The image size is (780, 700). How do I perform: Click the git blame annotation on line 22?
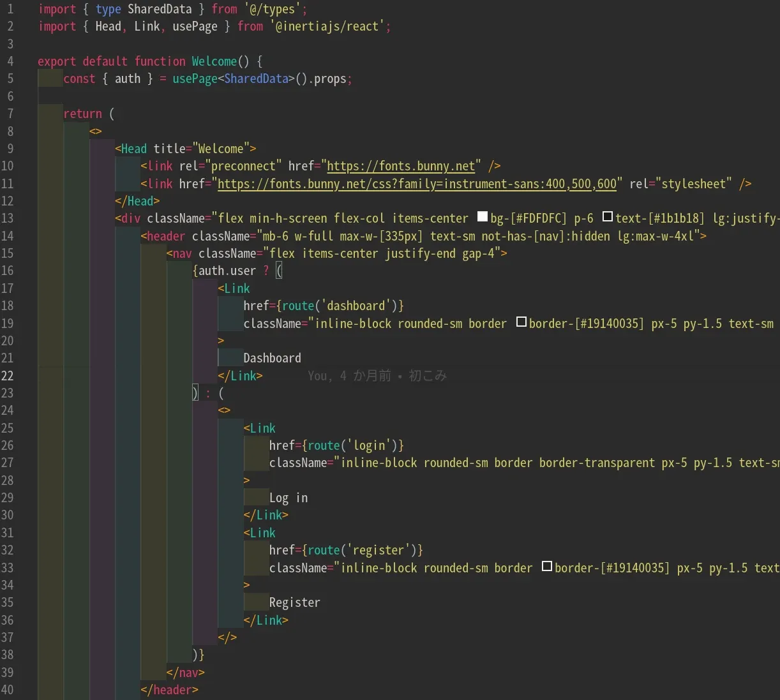click(x=377, y=376)
